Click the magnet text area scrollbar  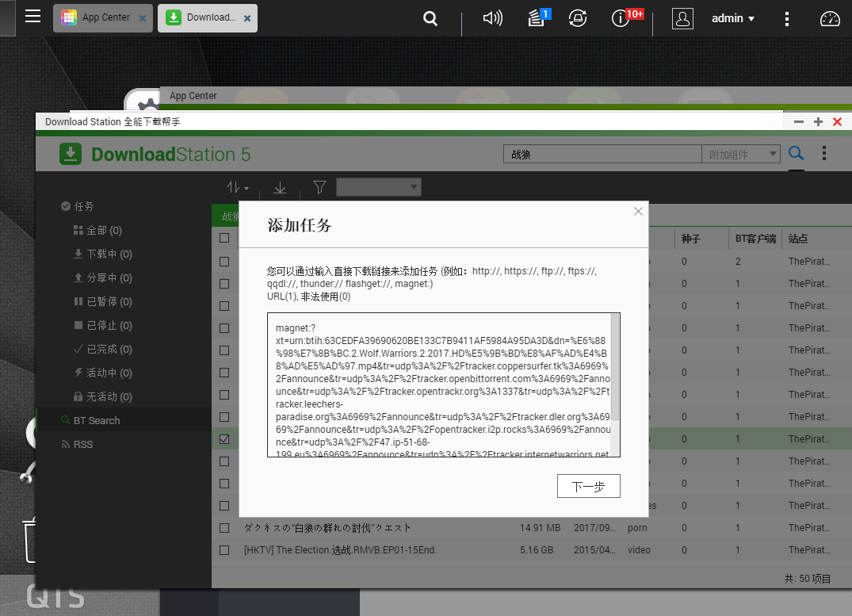click(615, 368)
